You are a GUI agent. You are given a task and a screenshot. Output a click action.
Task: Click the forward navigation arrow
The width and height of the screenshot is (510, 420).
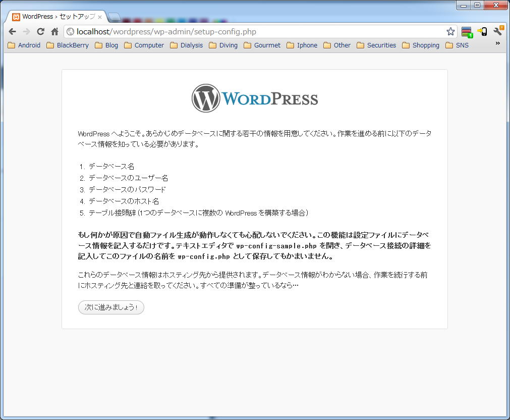click(26, 32)
